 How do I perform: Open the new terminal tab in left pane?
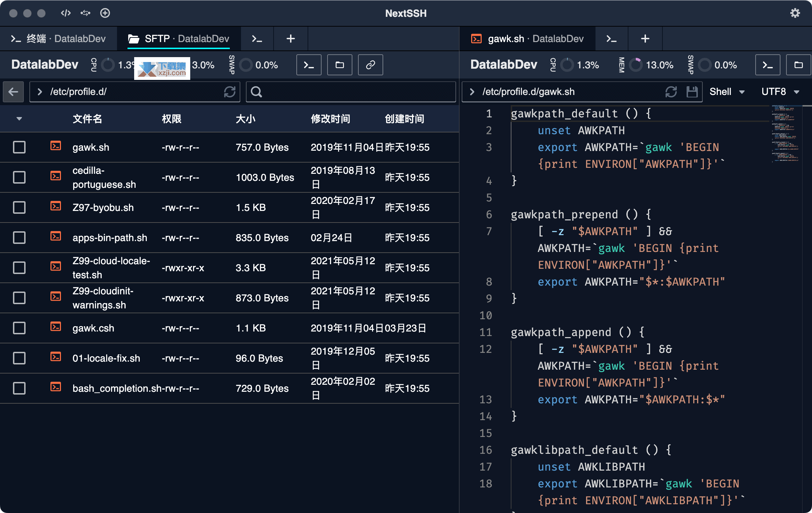pos(257,39)
